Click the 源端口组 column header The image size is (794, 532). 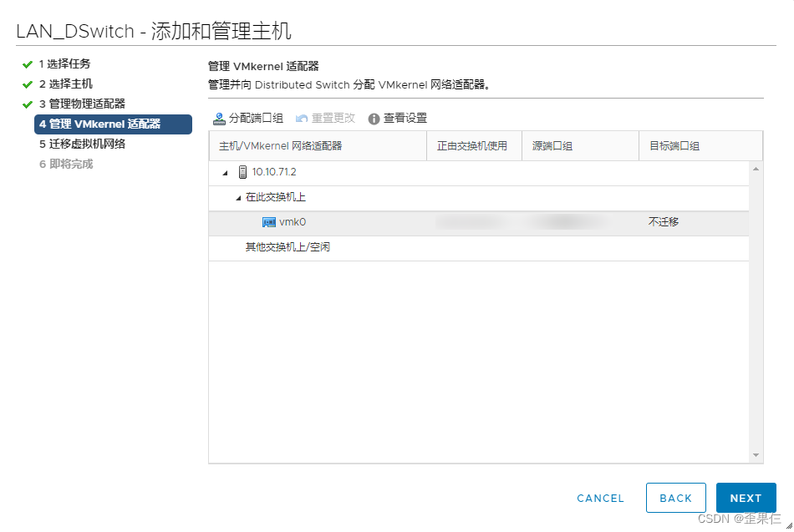point(580,146)
